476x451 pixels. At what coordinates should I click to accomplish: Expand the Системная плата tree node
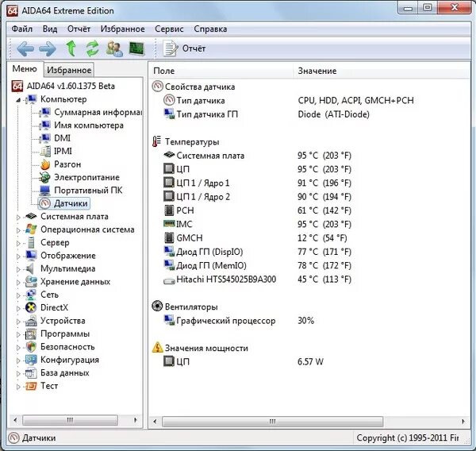pos(18,218)
